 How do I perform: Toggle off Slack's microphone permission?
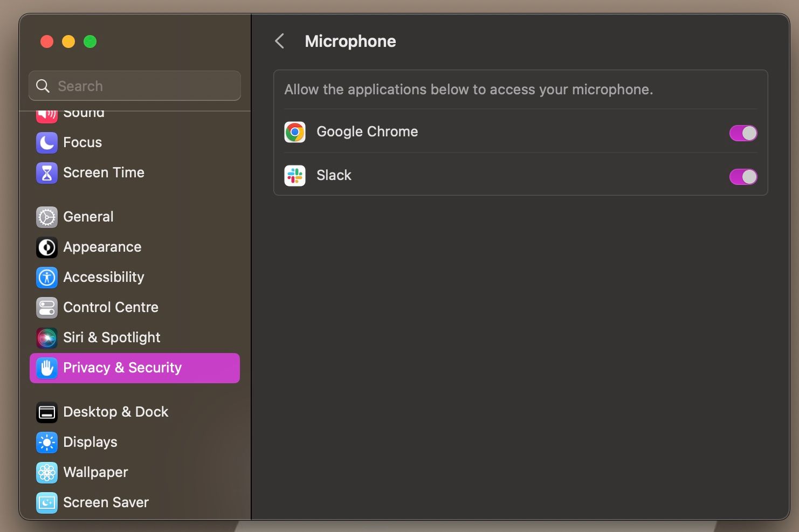[743, 176]
